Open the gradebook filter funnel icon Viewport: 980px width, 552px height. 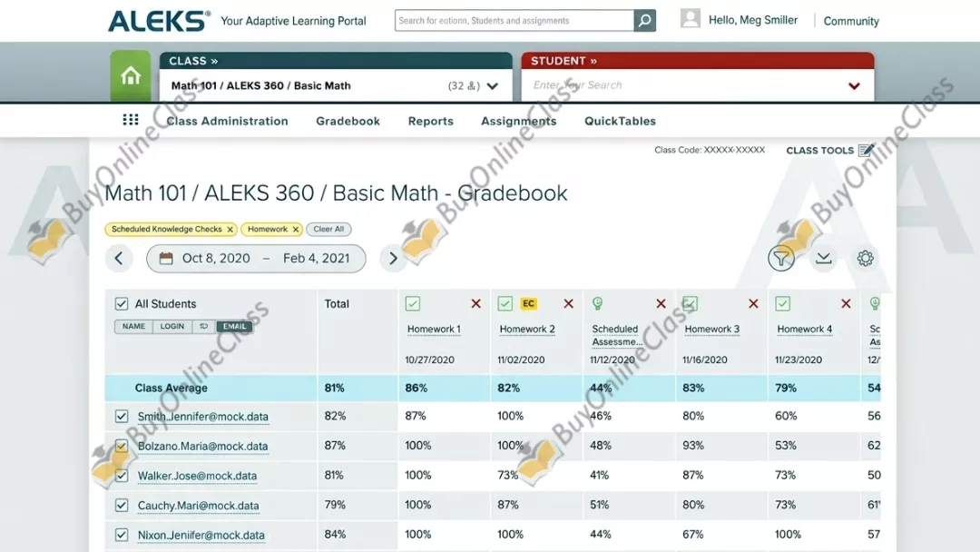click(x=780, y=258)
